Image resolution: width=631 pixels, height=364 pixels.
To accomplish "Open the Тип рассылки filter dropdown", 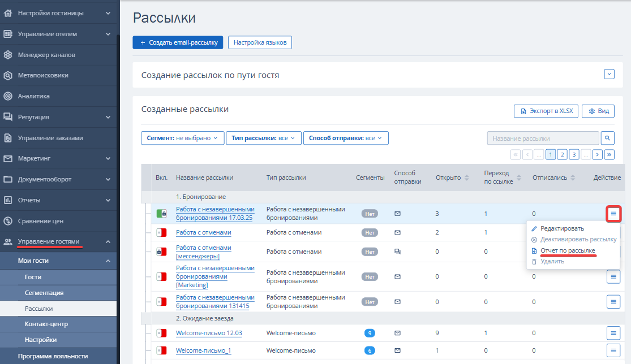I will pos(263,138).
